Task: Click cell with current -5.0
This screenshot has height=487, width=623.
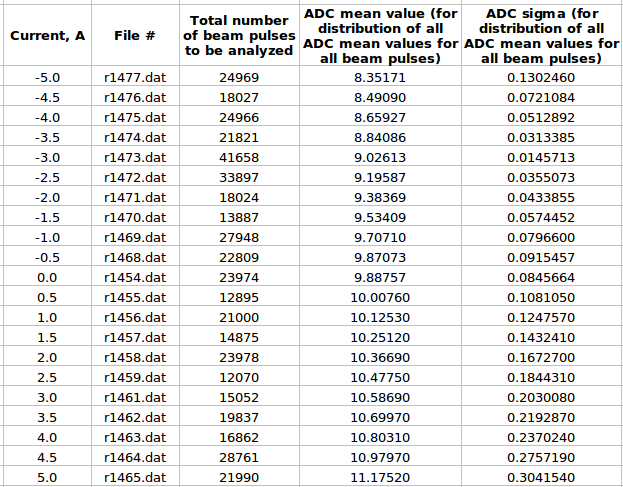Action: (x=47, y=77)
